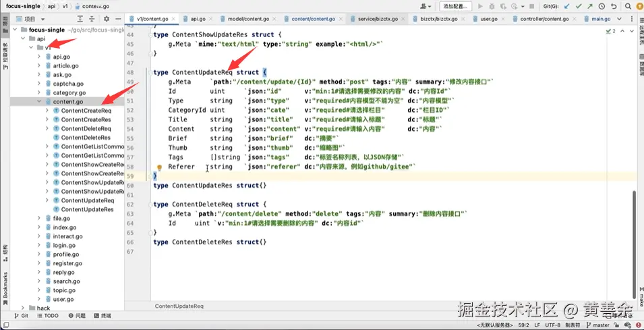This screenshot has height=330, width=644.
Task: Open Search Everywhere magnifier icon
Action: (x=628, y=7)
